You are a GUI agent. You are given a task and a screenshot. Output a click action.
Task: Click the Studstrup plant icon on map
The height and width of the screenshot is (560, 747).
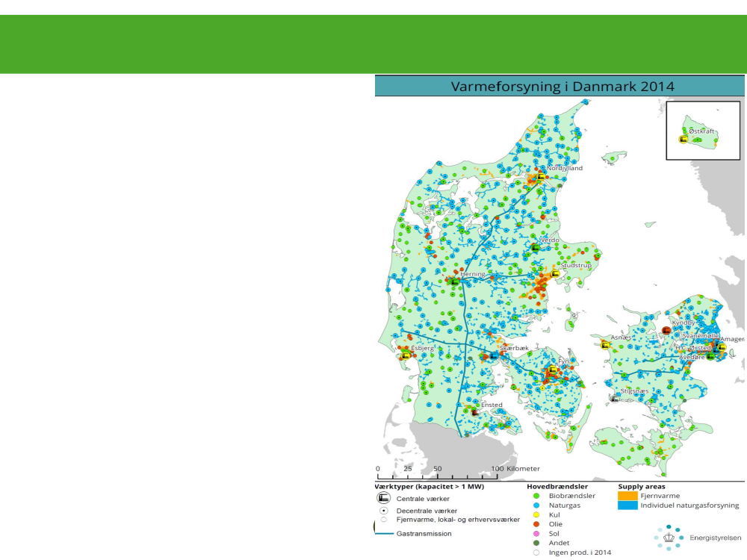click(555, 274)
